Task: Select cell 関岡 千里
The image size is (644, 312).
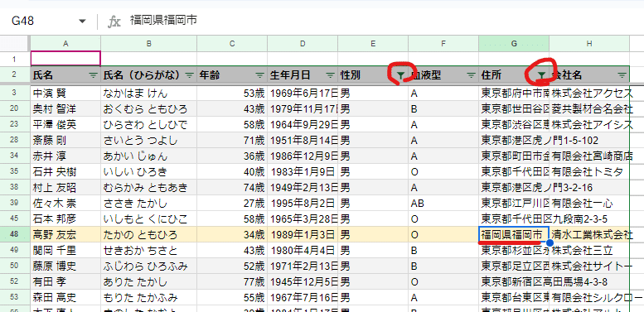Action: tap(65, 251)
